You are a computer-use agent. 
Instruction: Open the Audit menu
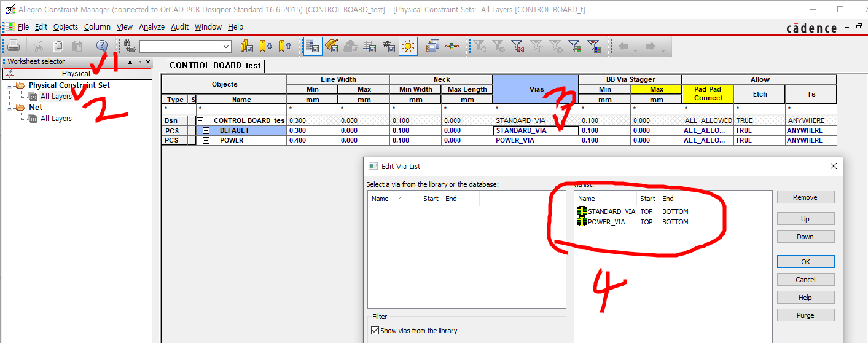point(180,27)
